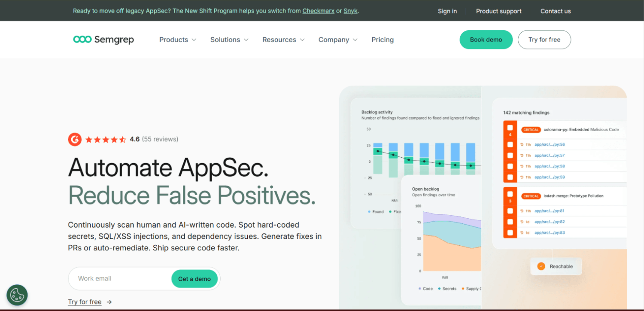Open the app/src/.../py:81 file link
Viewport: 644px width, 311px height.
pos(550,211)
